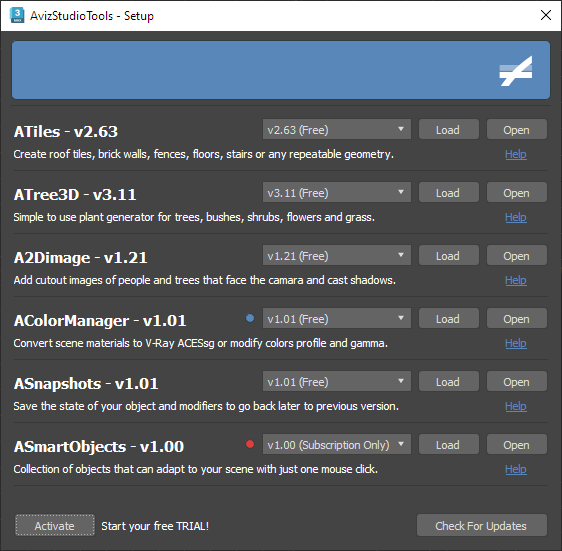
Task: Open Help link for ASmartObjects
Action: pos(515,469)
